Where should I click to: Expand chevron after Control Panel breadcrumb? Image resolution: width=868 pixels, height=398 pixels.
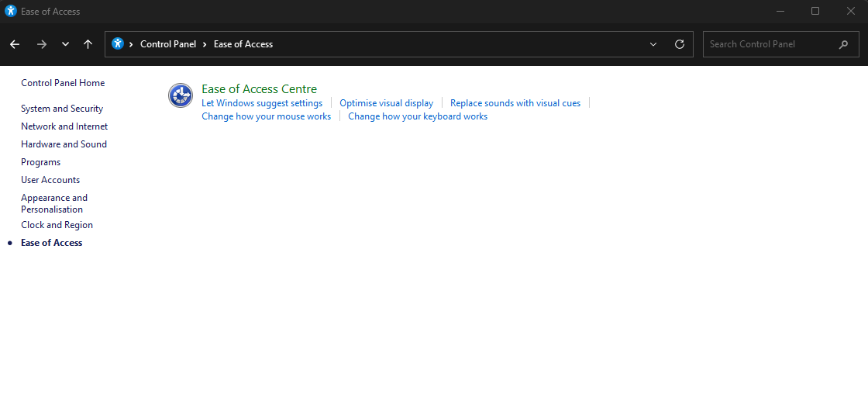(x=205, y=44)
